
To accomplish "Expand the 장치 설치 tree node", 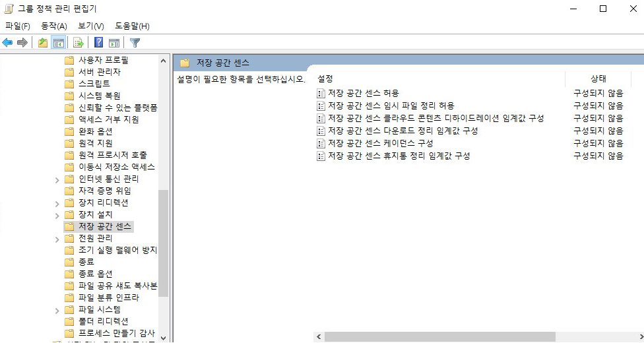I will [57, 215].
